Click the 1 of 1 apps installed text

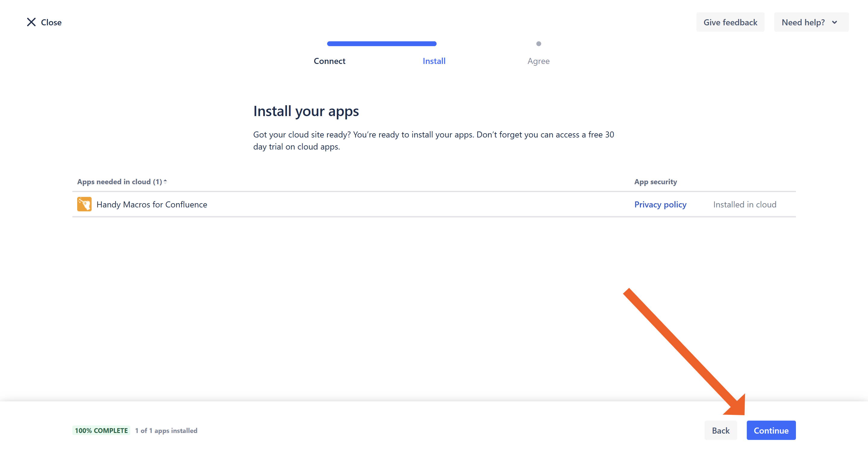(x=166, y=430)
